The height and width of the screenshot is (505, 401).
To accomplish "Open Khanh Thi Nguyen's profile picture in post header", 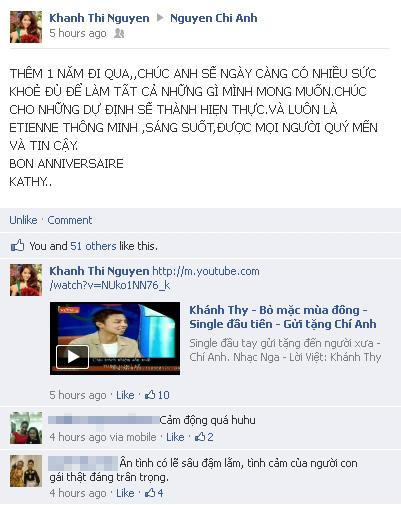I will 26,27.
